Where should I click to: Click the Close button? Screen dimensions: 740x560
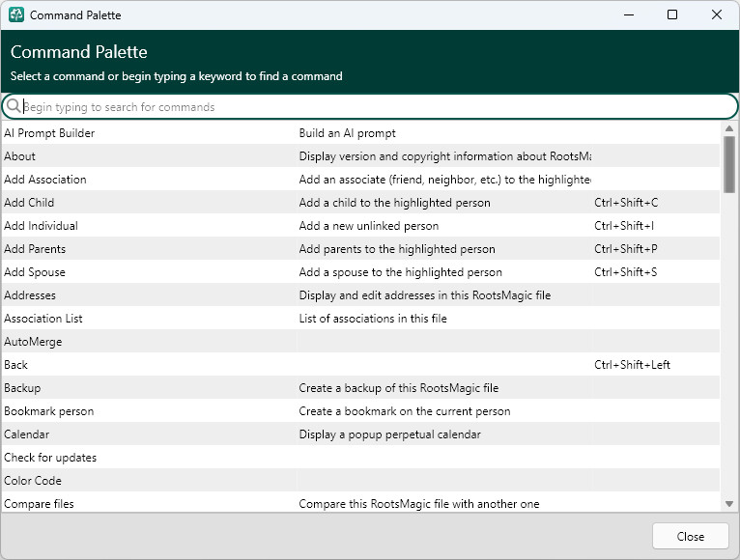point(690,537)
